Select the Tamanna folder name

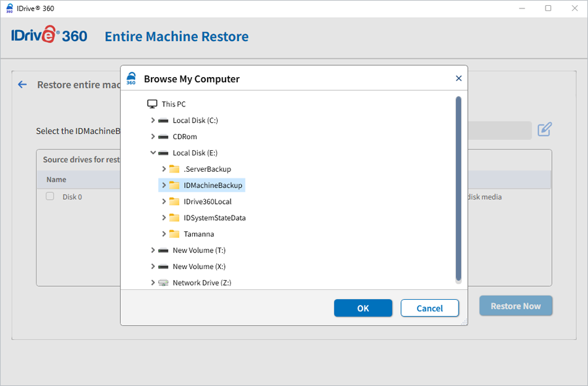pyautogui.click(x=199, y=234)
